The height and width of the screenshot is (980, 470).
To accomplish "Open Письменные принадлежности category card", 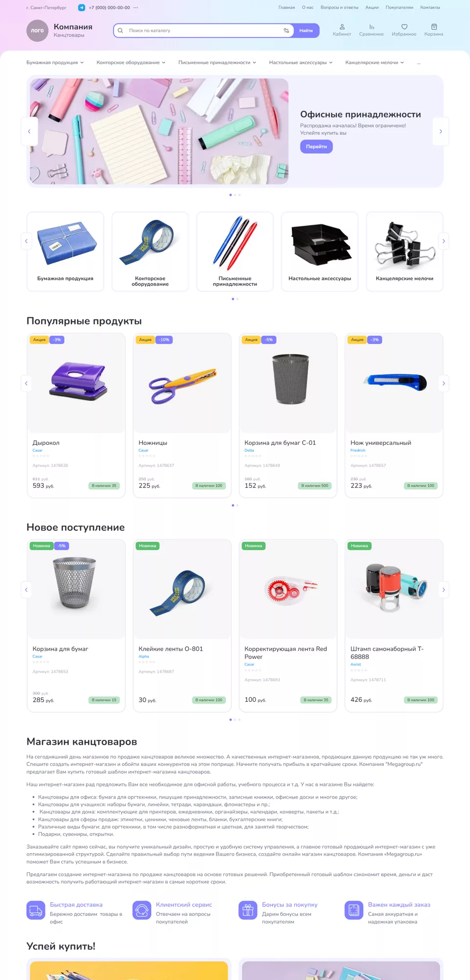I will click(235, 251).
